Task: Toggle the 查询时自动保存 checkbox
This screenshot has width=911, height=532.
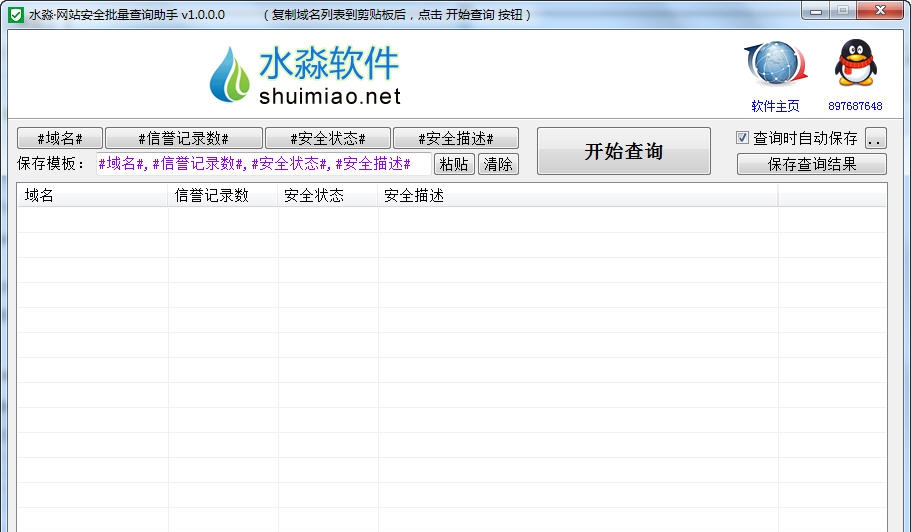Action: click(x=742, y=138)
